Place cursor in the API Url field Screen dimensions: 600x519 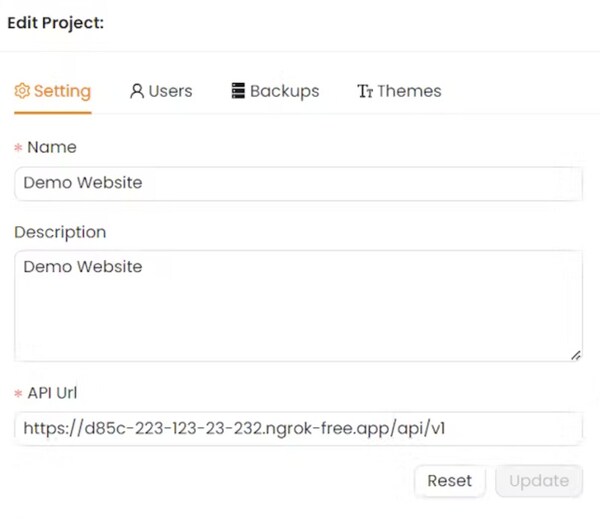tap(298, 429)
